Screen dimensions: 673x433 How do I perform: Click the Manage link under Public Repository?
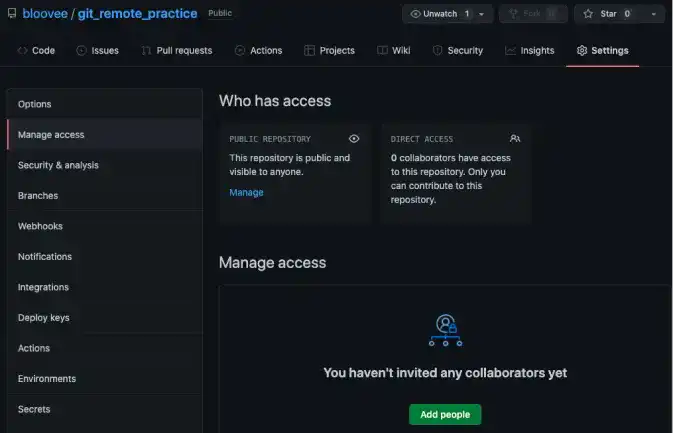click(246, 192)
